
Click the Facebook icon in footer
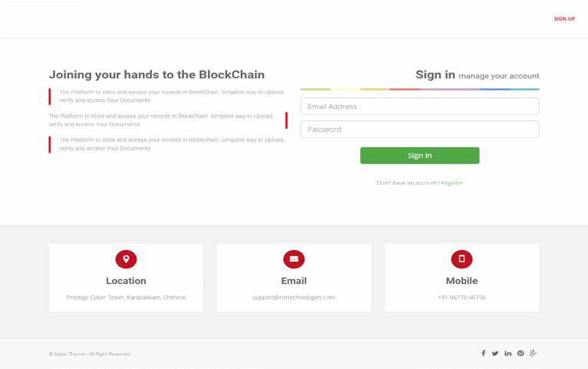484,353
